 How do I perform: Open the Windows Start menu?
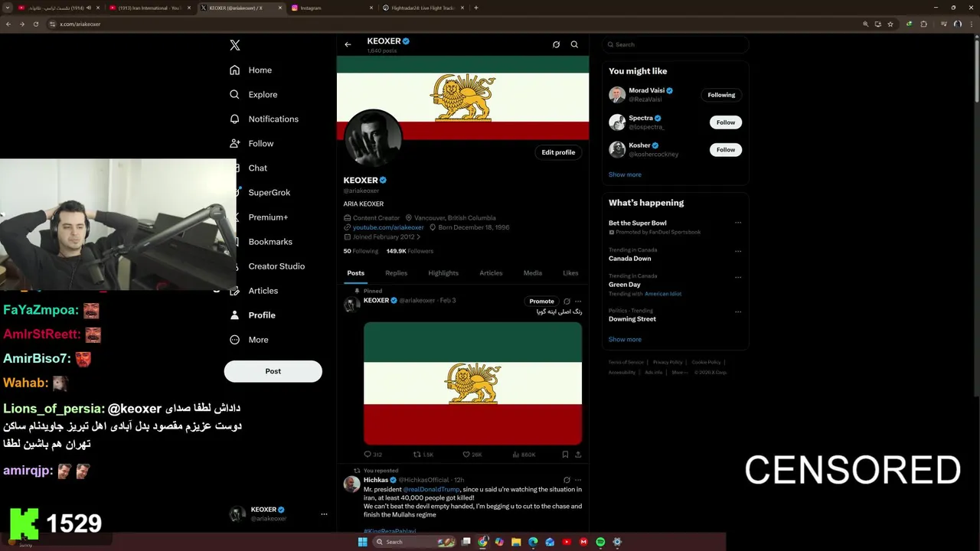[362, 542]
